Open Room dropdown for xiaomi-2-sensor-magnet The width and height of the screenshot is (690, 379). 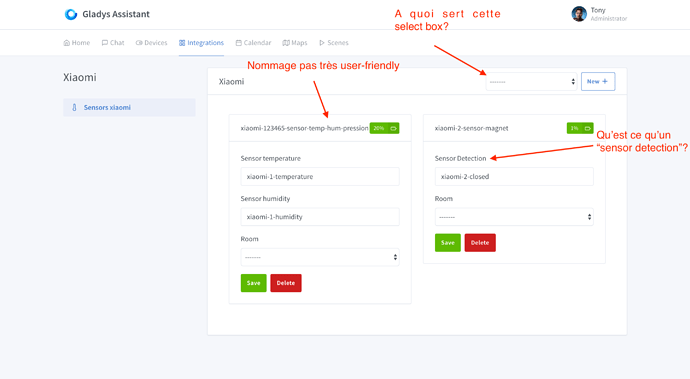(x=514, y=217)
